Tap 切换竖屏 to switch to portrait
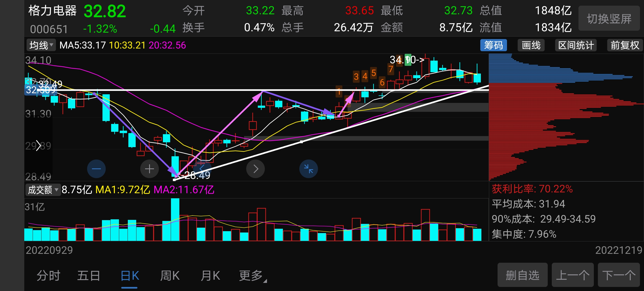The width and height of the screenshot is (644, 291). [609, 19]
